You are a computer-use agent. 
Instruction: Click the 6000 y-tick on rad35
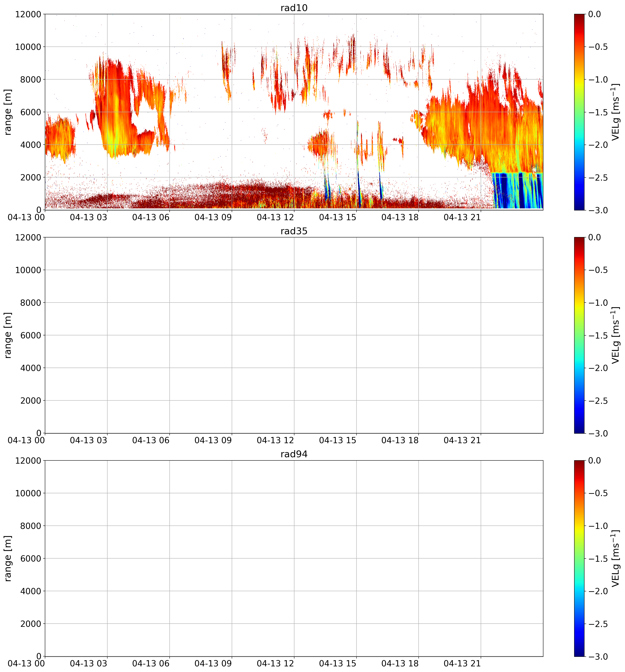pyautogui.click(x=30, y=335)
